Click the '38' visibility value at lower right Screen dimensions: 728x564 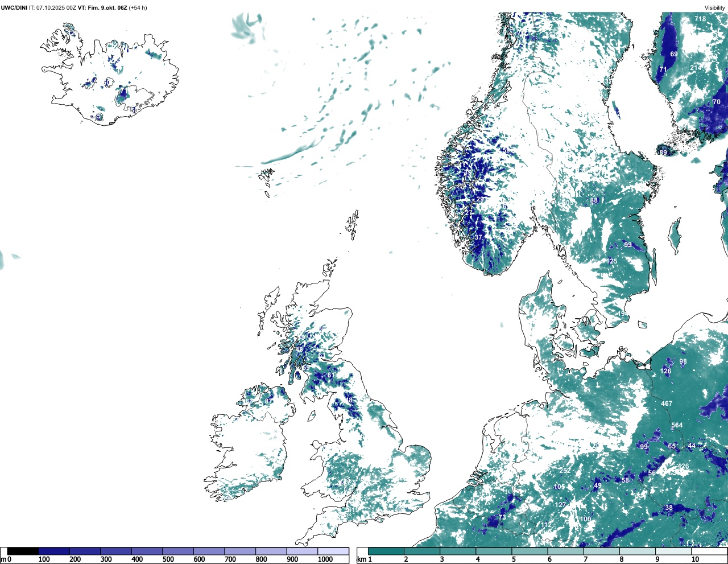tap(669, 508)
